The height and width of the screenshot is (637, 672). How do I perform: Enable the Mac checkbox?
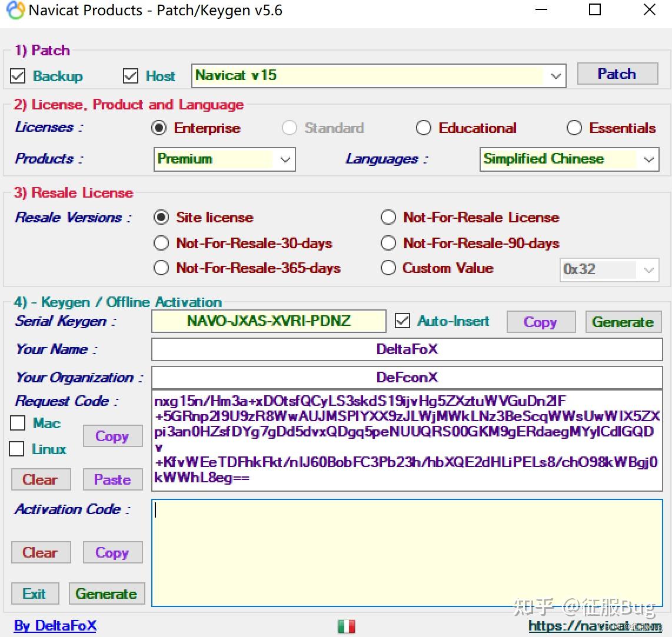(18, 423)
